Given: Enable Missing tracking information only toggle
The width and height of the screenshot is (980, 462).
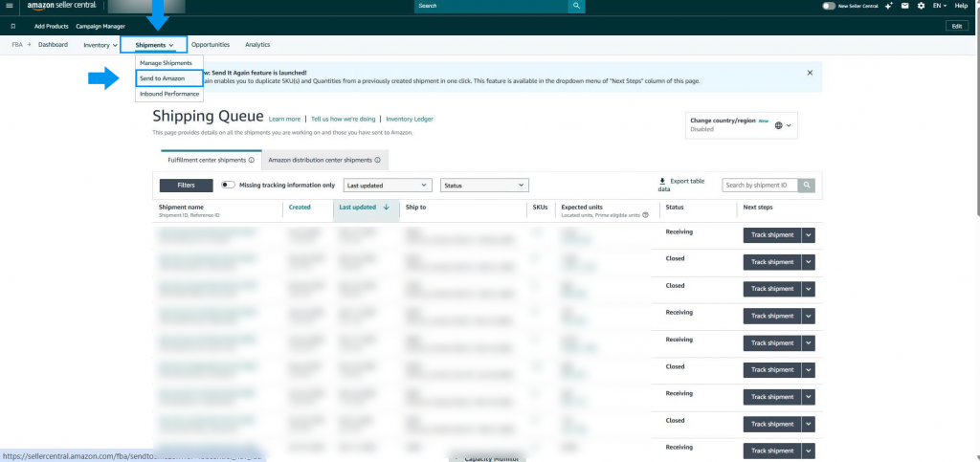Looking at the screenshot, I should click(228, 185).
